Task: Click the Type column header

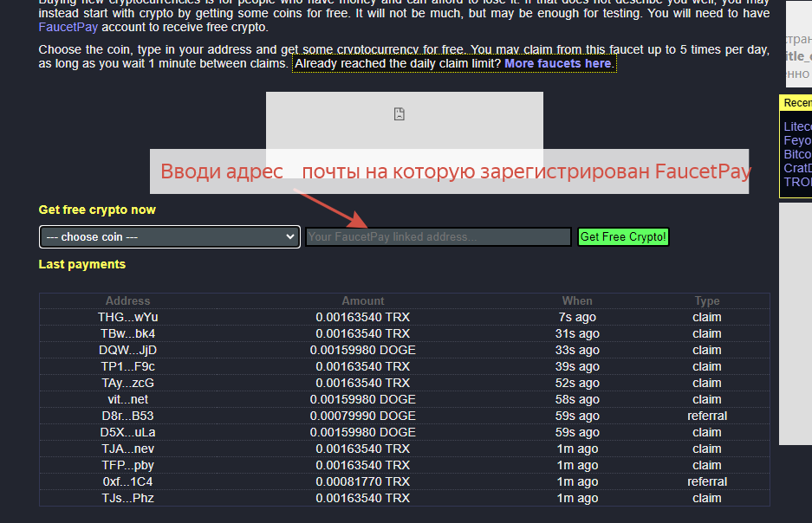Action: (707, 300)
